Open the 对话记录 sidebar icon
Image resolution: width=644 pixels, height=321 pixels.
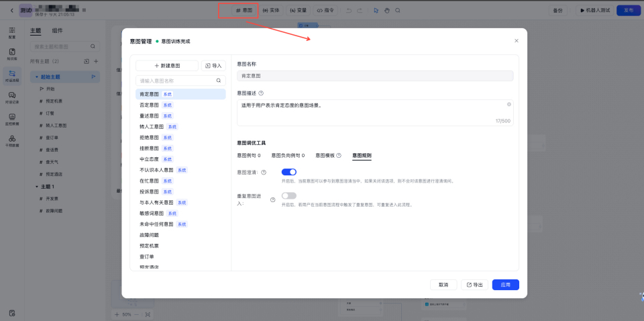point(12,97)
